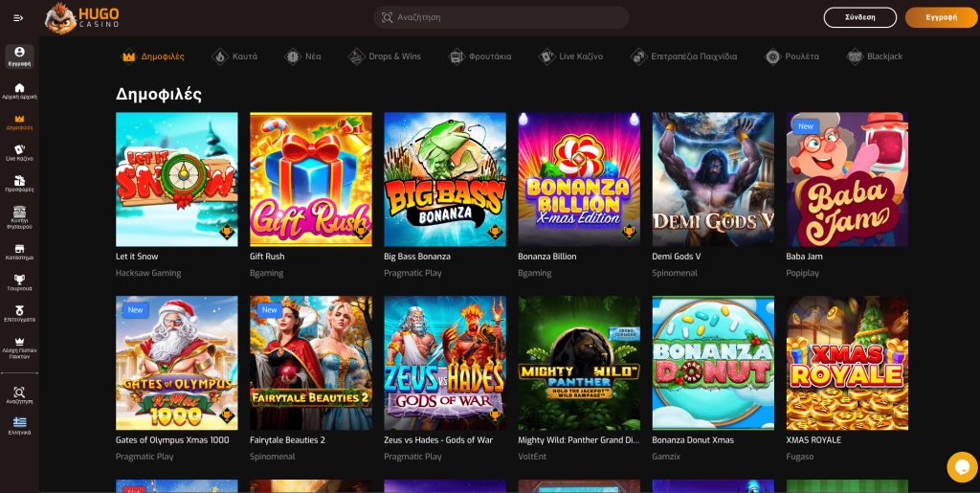Select the Ρουλέτα category tab
980x493 pixels.
click(791, 56)
